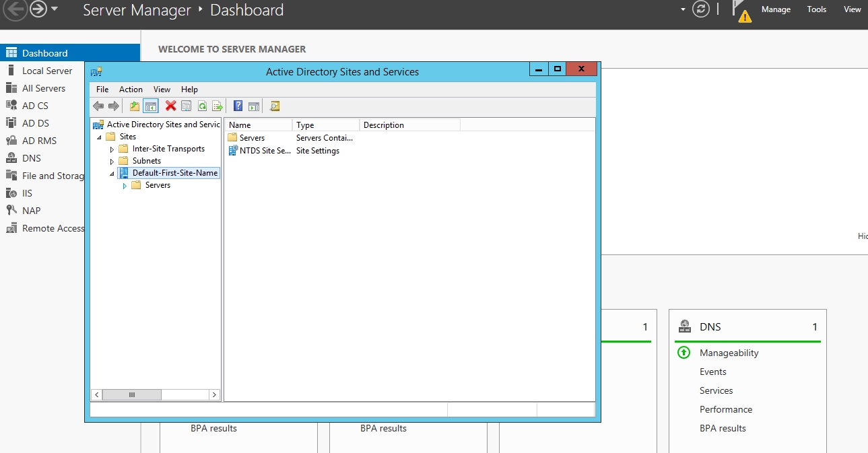Expand the Servers node in tree

125,186
